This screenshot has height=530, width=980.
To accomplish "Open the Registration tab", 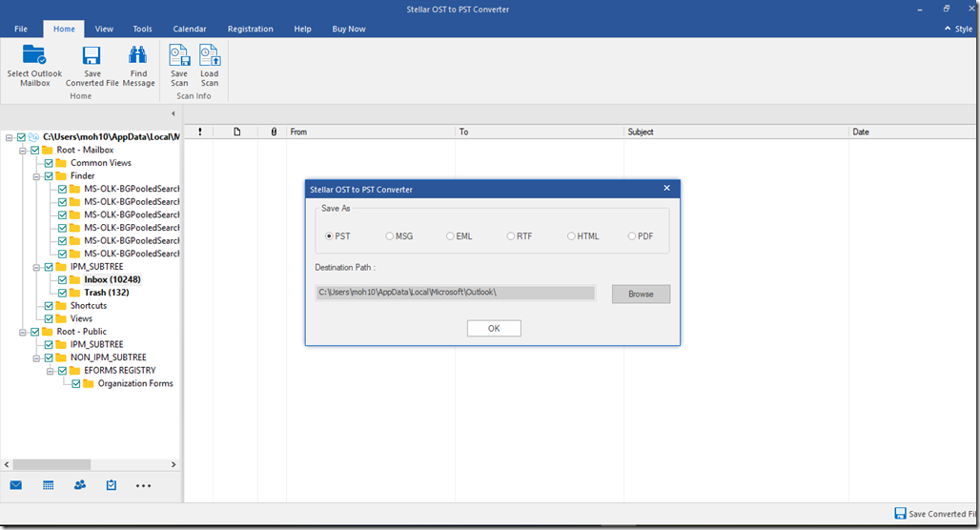I will coord(250,29).
